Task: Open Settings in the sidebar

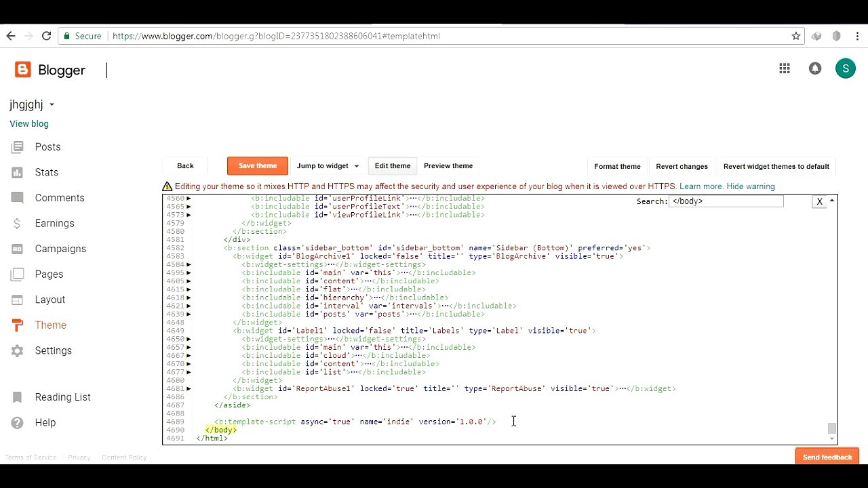Action: (x=54, y=350)
